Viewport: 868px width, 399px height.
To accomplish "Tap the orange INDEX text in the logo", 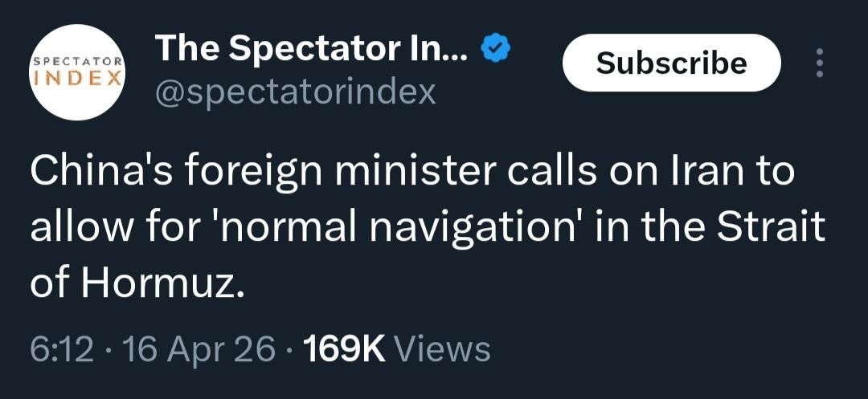I will pyautogui.click(x=78, y=79).
